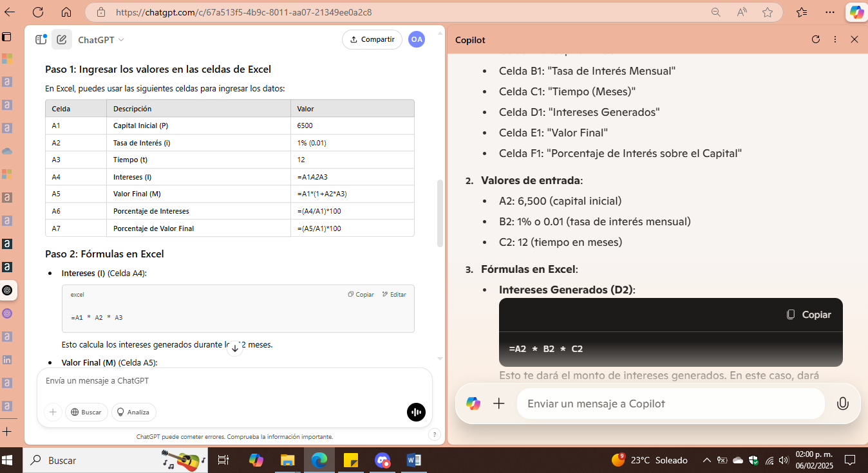Toggle the ChatGPT sidebar panel icon
This screenshot has width=868, height=473.
click(x=41, y=39)
